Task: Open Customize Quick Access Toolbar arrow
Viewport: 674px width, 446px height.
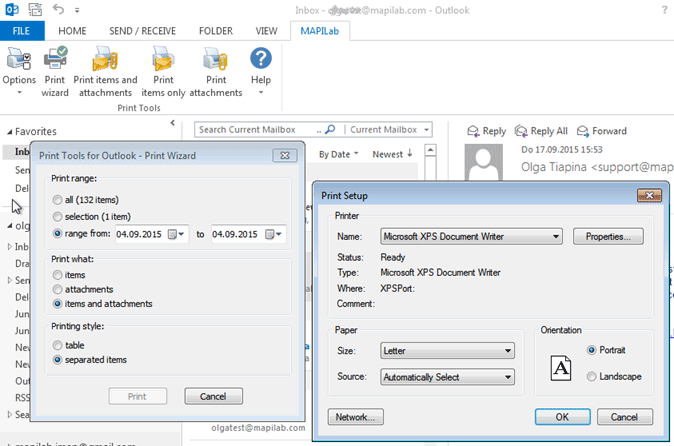Action: 77,10
